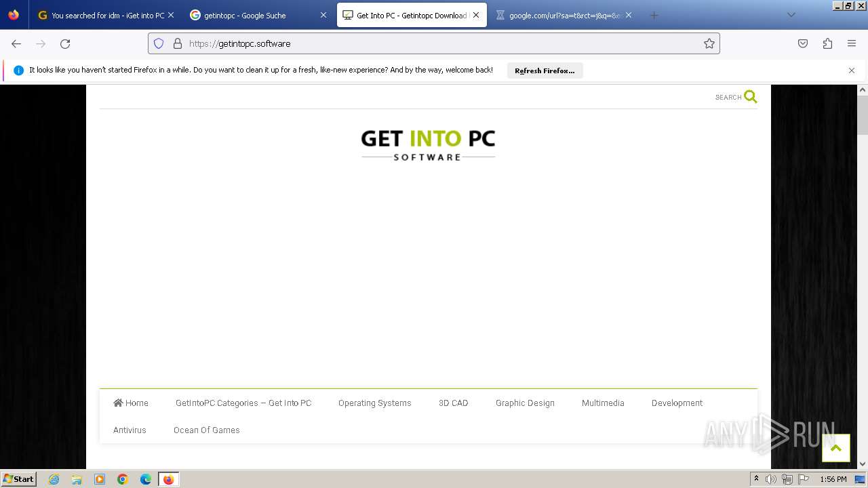Image resolution: width=868 pixels, height=488 pixels.
Task: Click the Get Into PC Software logo
Action: [x=428, y=145]
